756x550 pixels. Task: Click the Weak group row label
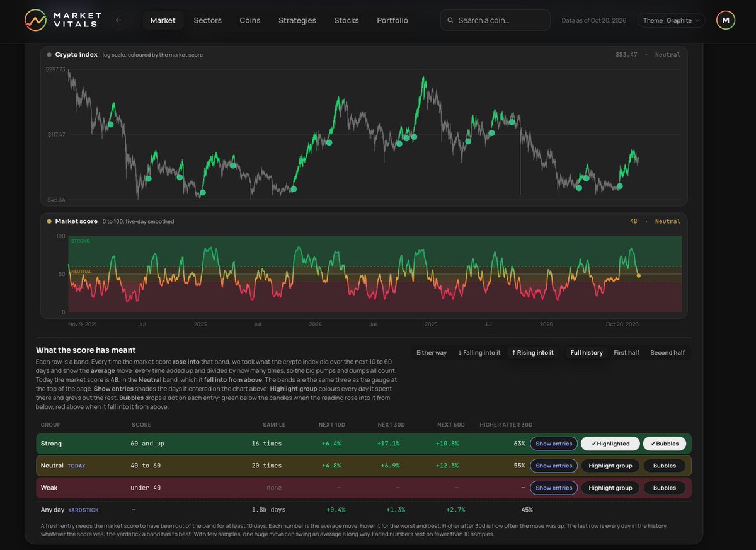(x=50, y=488)
